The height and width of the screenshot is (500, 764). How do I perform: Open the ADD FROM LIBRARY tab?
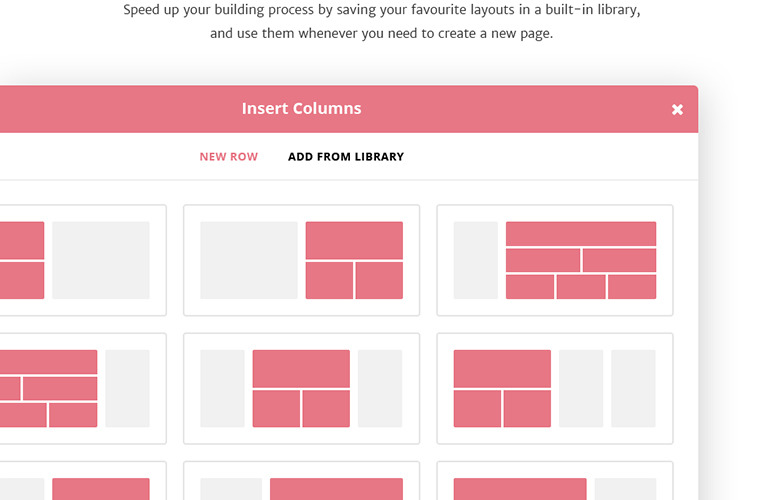click(x=345, y=157)
